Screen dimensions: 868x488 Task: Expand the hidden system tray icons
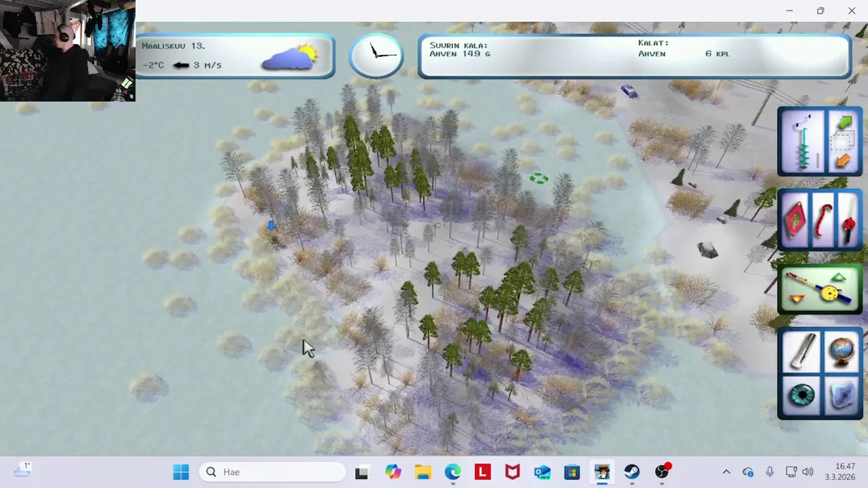(726, 472)
